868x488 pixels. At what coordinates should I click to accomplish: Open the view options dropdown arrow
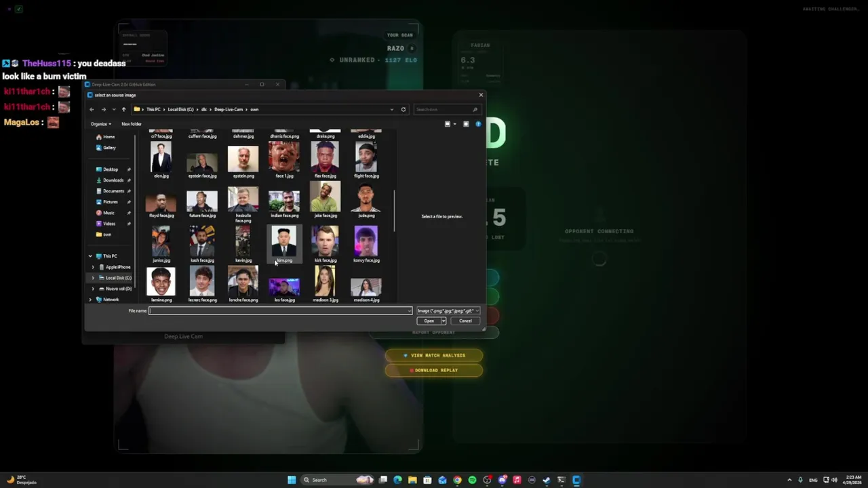click(454, 124)
